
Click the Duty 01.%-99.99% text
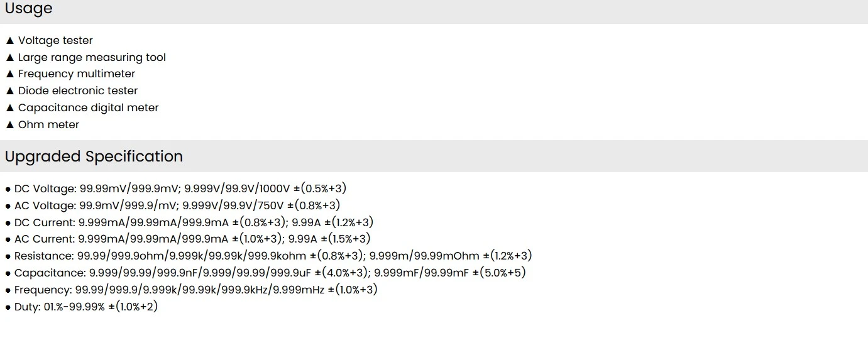74,307
